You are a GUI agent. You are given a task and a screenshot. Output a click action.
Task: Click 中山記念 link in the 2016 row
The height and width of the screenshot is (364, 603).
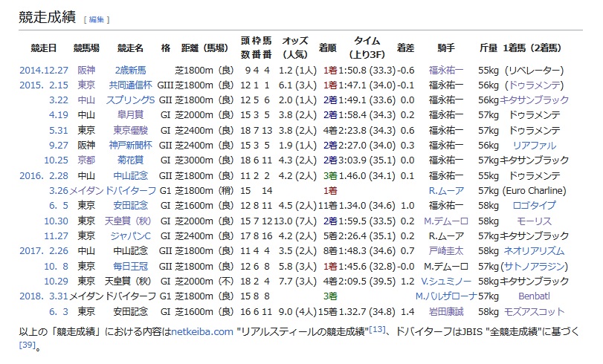130,175
